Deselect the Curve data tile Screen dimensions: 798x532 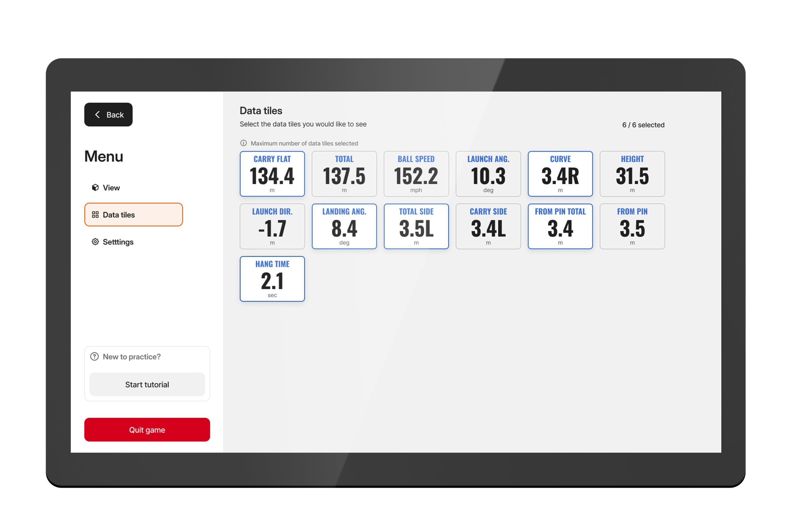click(560, 174)
